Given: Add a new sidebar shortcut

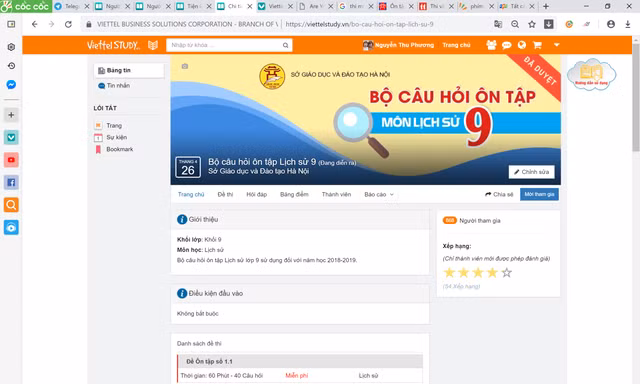Looking at the screenshot, I should click(x=11, y=115).
